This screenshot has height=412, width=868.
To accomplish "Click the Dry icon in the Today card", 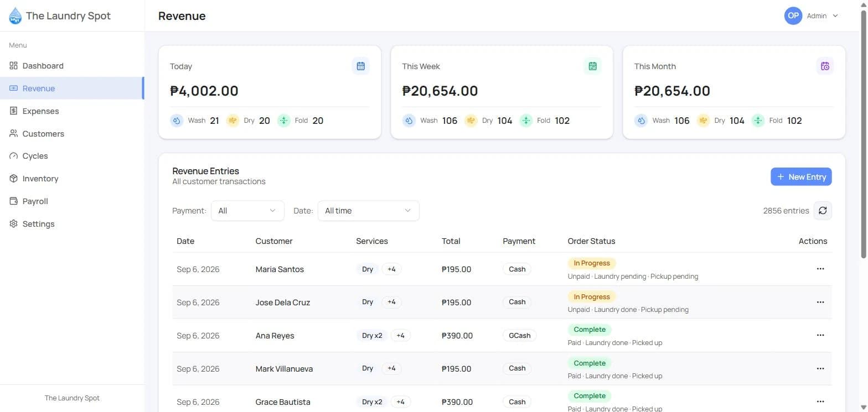I will (x=232, y=121).
